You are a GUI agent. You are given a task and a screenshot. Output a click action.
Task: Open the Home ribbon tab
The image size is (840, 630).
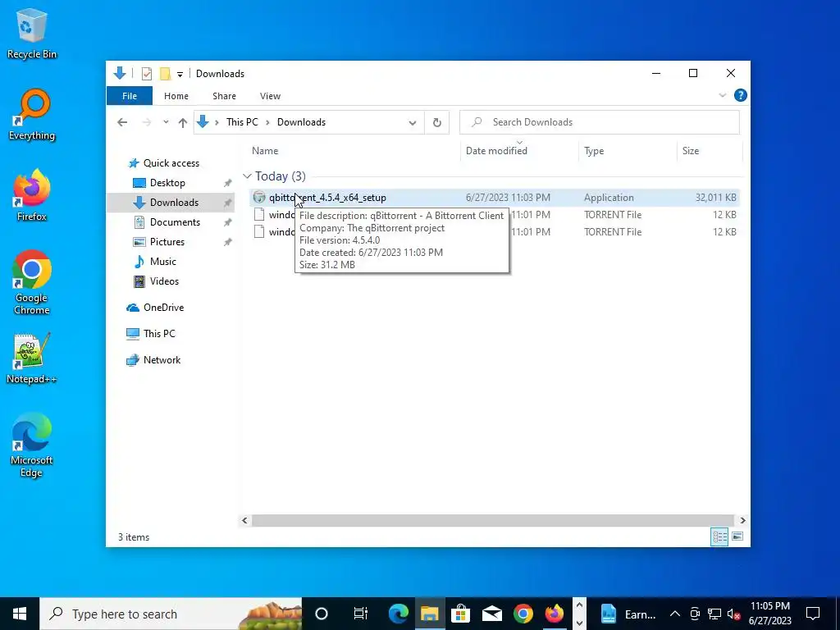pyautogui.click(x=176, y=96)
